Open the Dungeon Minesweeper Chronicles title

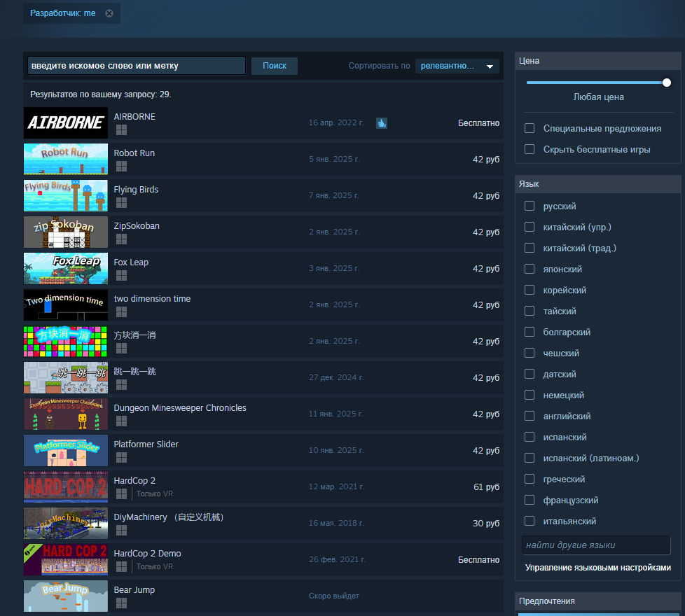(180, 408)
